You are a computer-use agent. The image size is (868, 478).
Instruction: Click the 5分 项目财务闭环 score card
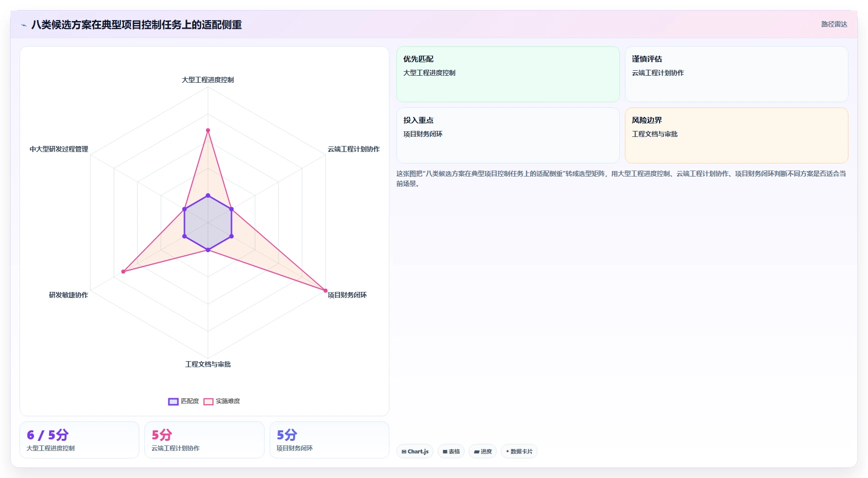[x=329, y=440]
